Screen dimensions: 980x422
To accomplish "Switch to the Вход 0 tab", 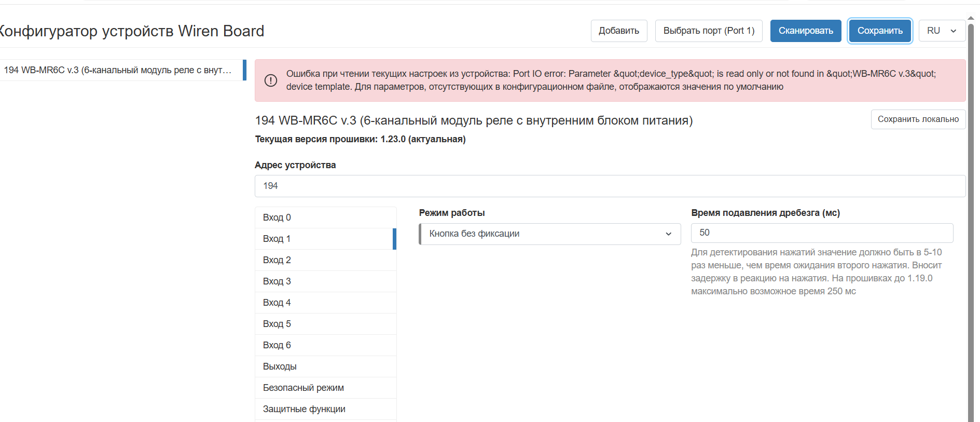I will pos(325,217).
